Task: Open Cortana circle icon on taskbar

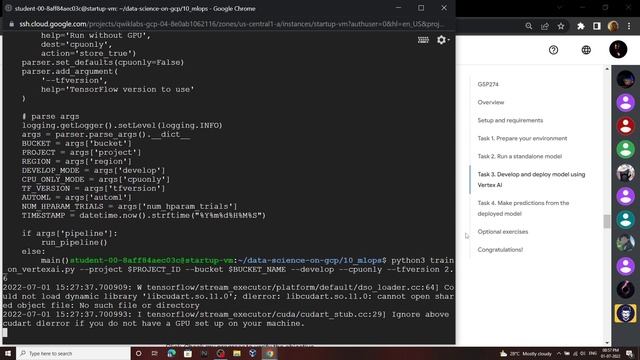Action: coord(138,353)
